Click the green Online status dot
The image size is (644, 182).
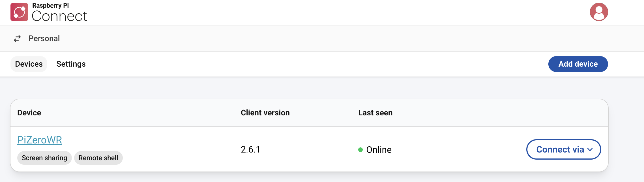(x=361, y=149)
